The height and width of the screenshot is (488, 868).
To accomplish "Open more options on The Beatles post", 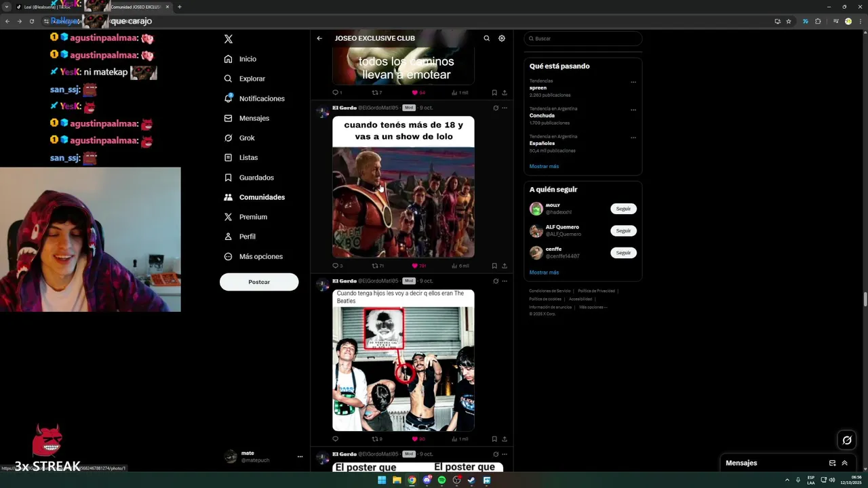I will (x=505, y=281).
